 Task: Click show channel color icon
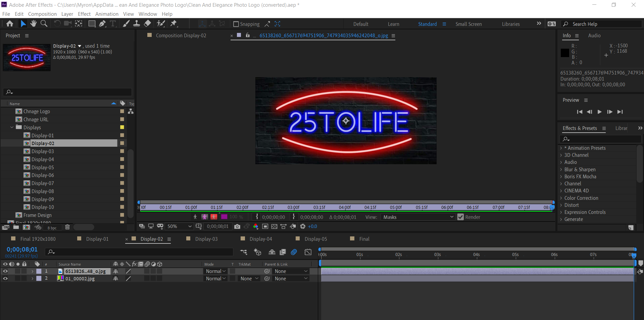256,226
